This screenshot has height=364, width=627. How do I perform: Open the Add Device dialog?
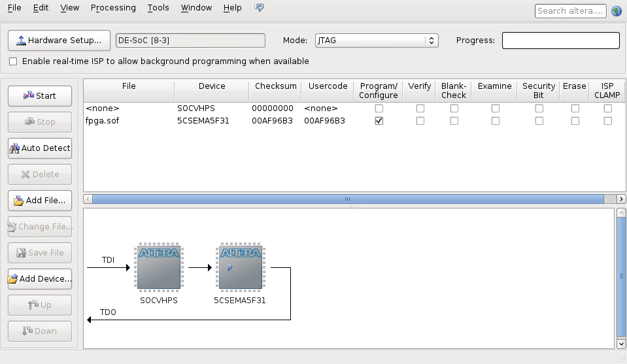[40, 279]
